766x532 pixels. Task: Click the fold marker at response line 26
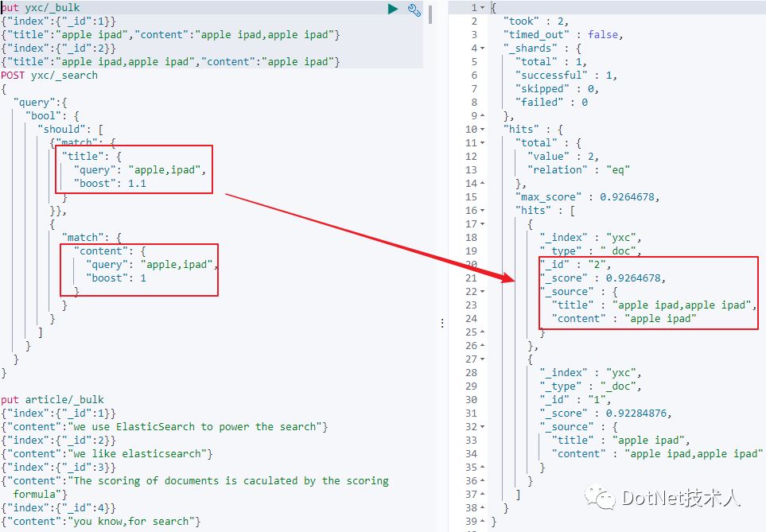point(483,345)
